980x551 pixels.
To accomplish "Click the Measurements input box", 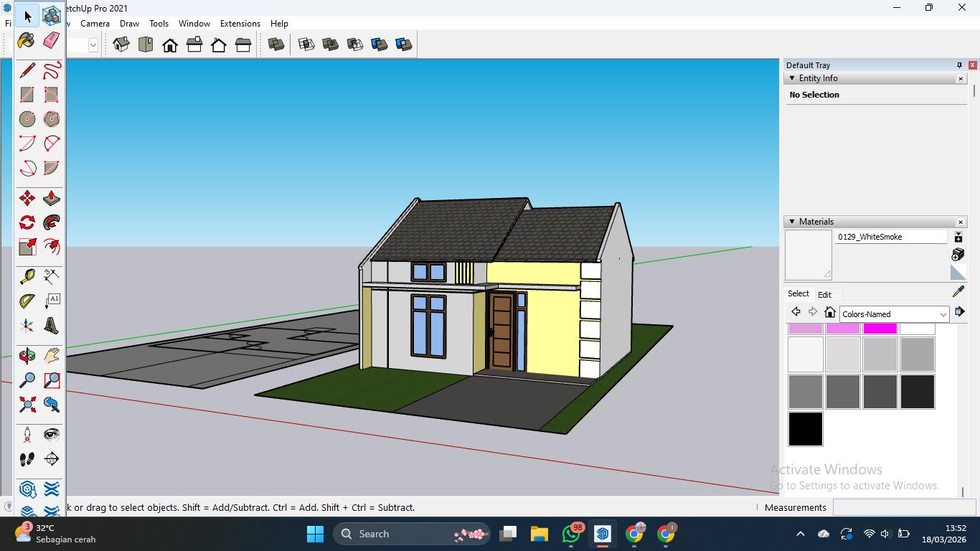I will (904, 507).
